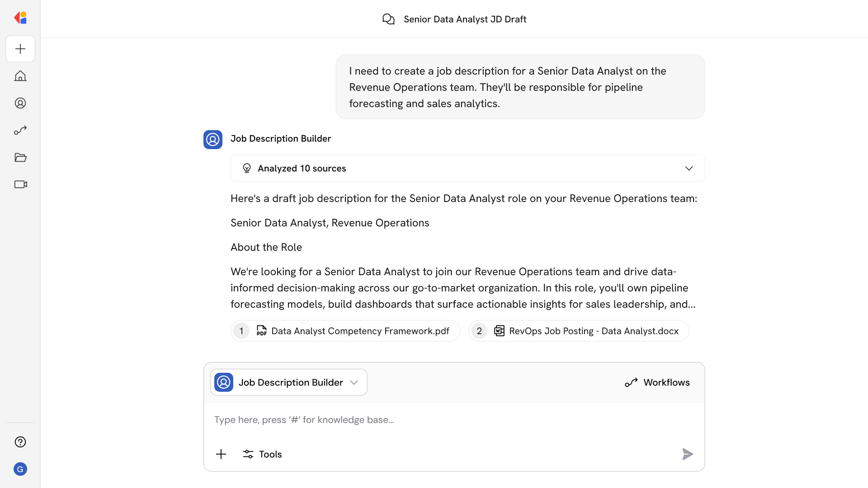Click the Job Description Builder agent avatar
The width and height of the screenshot is (868, 488).
pos(213,139)
